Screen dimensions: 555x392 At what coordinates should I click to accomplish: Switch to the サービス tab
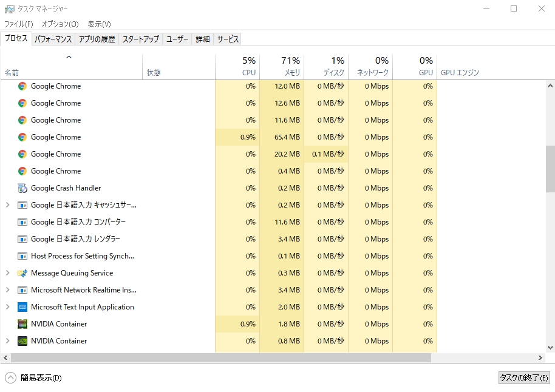[x=228, y=39]
